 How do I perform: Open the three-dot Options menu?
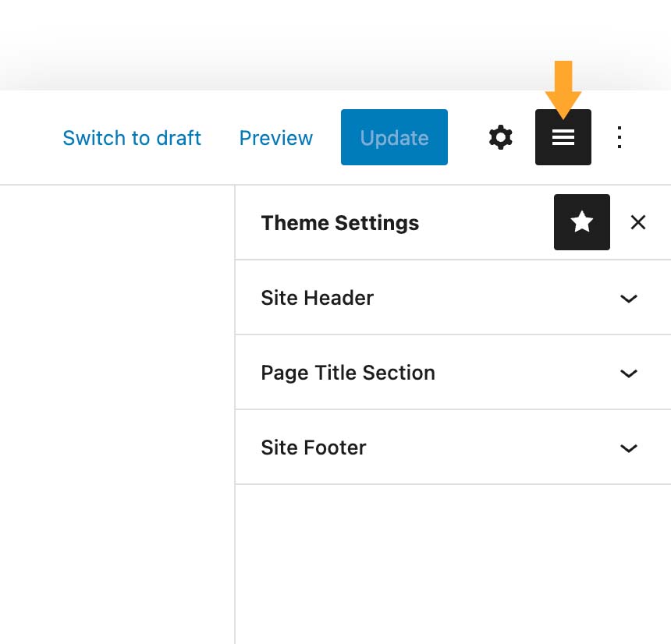pyautogui.click(x=619, y=137)
